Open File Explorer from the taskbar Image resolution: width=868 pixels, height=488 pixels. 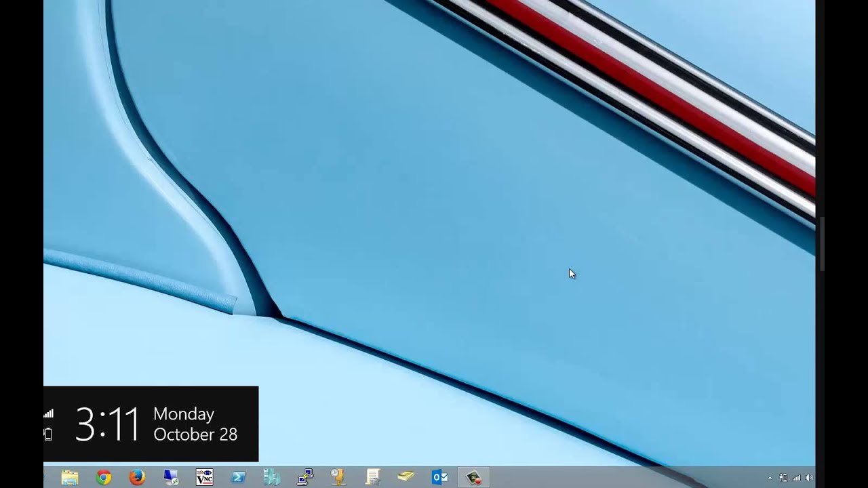point(70,477)
